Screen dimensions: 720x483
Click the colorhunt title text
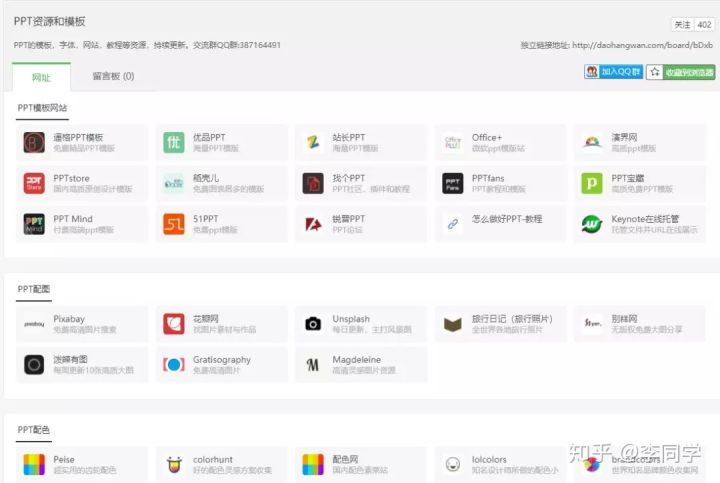click(213, 459)
